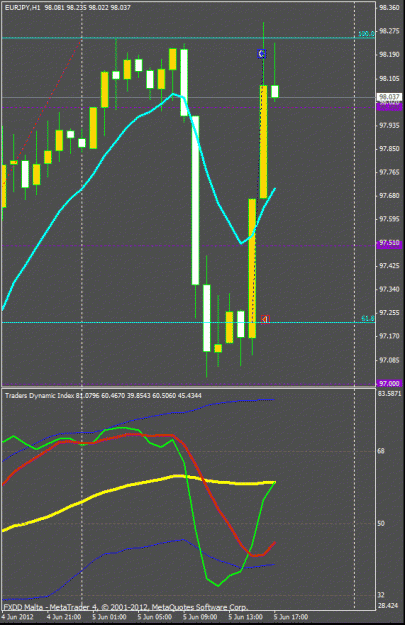Click the 5 Jun 09:00 time label
Viewport: 405px width, 625px height.
click(201, 617)
